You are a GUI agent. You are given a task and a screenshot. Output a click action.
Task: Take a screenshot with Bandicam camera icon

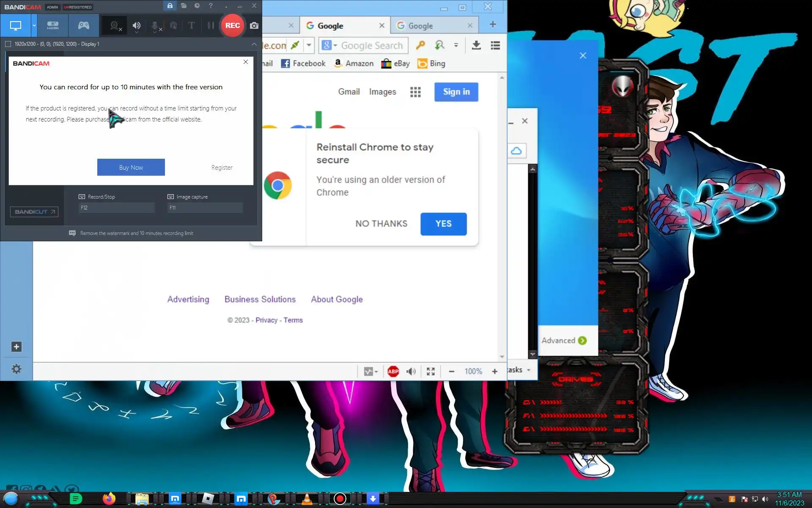(254, 25)
